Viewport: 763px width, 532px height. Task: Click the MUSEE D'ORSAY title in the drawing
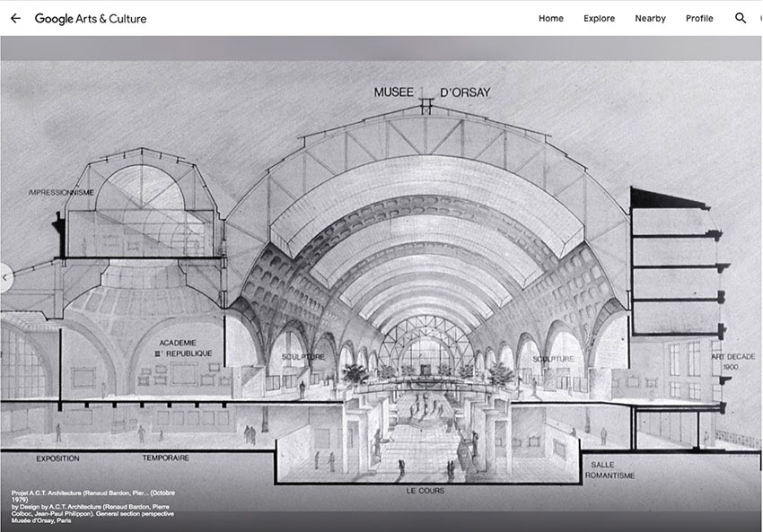[433, 92]
